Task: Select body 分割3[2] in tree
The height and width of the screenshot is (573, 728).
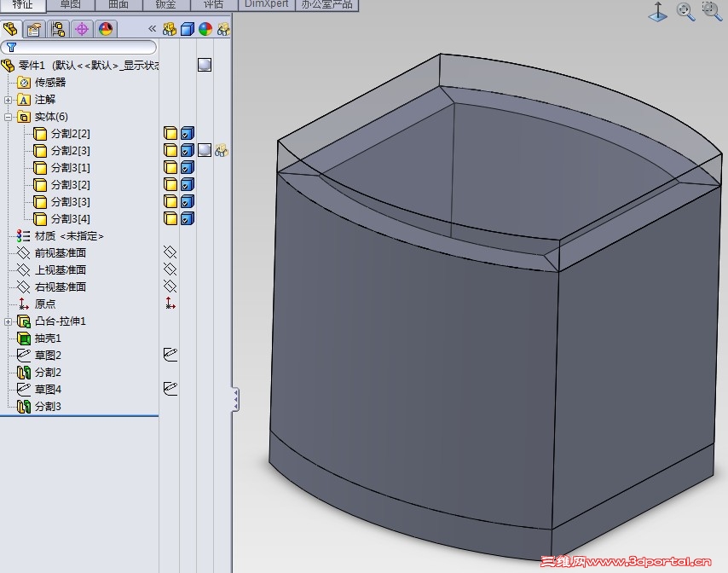Action: point(61,185)
